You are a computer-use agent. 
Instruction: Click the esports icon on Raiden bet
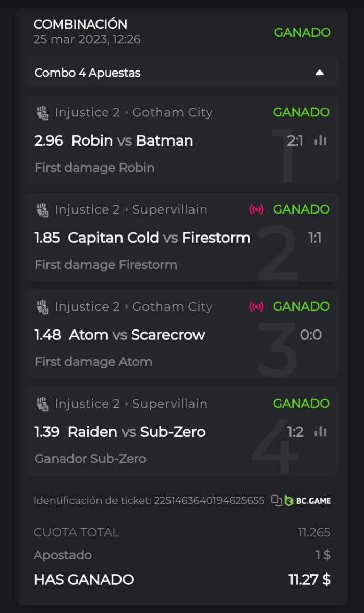(42, 404)
